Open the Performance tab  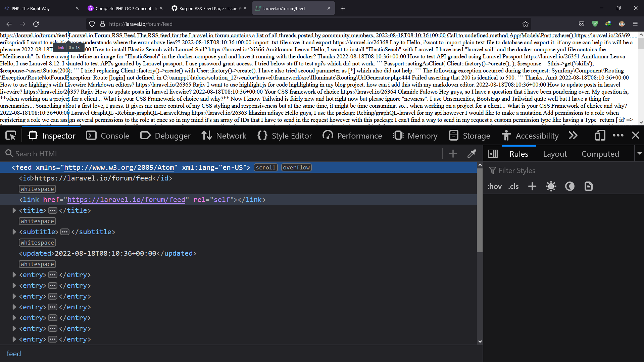352,136
